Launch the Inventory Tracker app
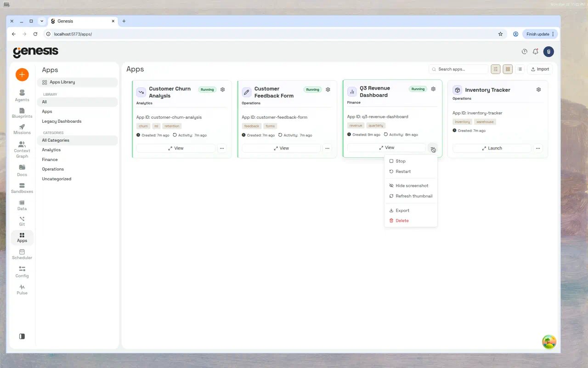 (x=492, y=148)
